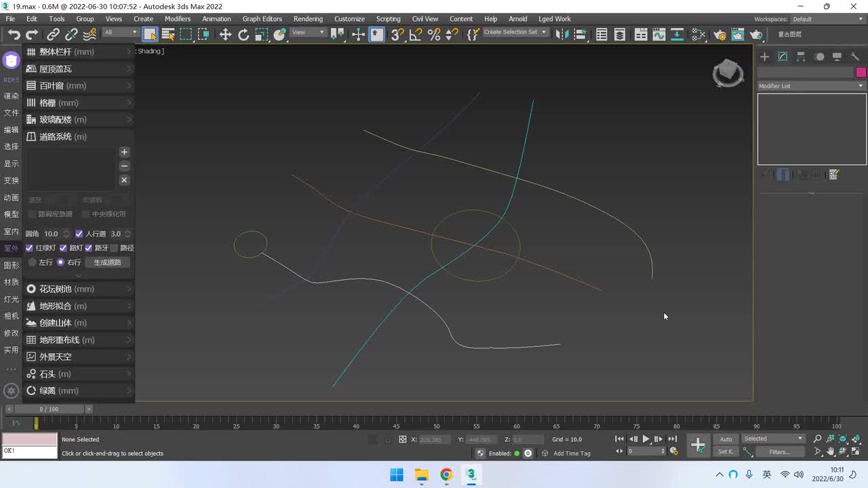Click the Hierarchy panel tab icon
The width and height of the screenshot is (868, 488).
[801, 57]
